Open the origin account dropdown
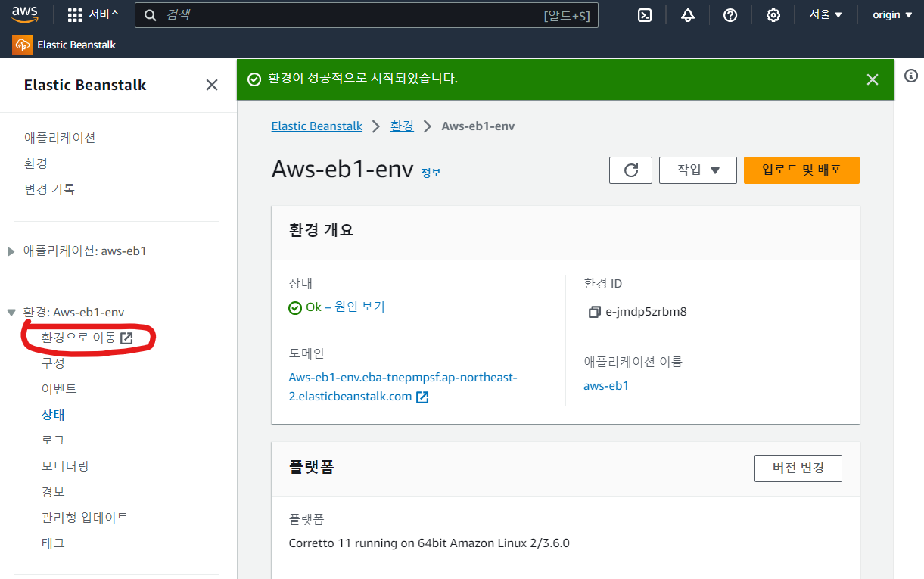The image size is (924, 579). pos(892,15)
